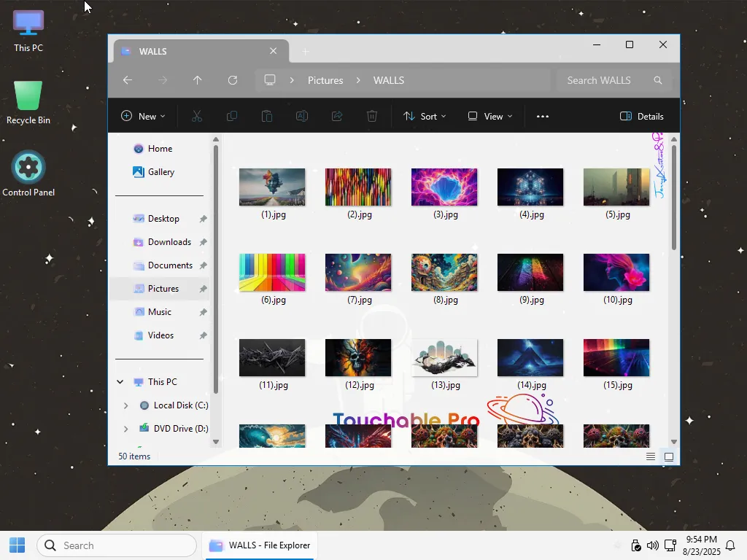Image resolution: width=747 pixels, height=560 pixels.
Task: Click the file pane vertical scrollbar
Action: coord(673,197)
